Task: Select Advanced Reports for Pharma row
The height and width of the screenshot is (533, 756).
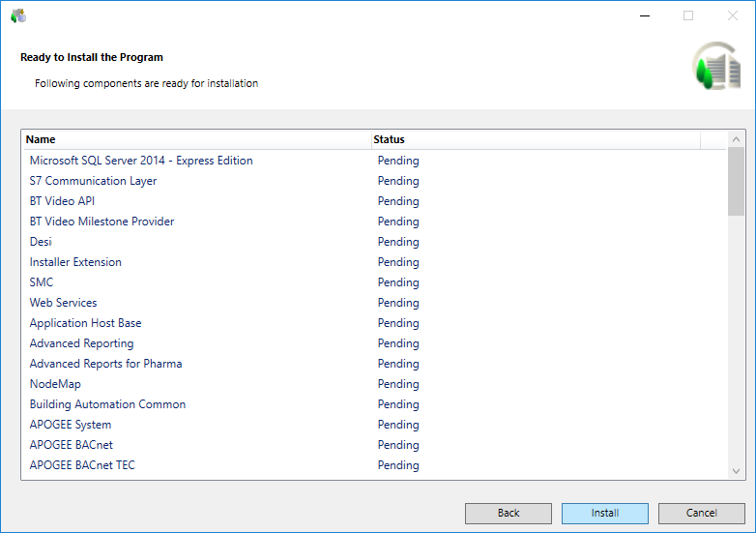Action: [105, 364]
